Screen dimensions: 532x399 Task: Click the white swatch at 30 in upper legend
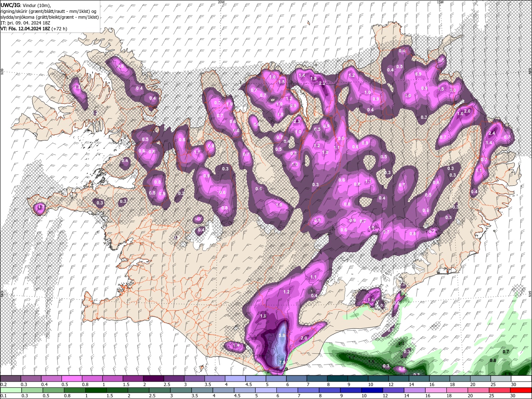click(521, 379)
